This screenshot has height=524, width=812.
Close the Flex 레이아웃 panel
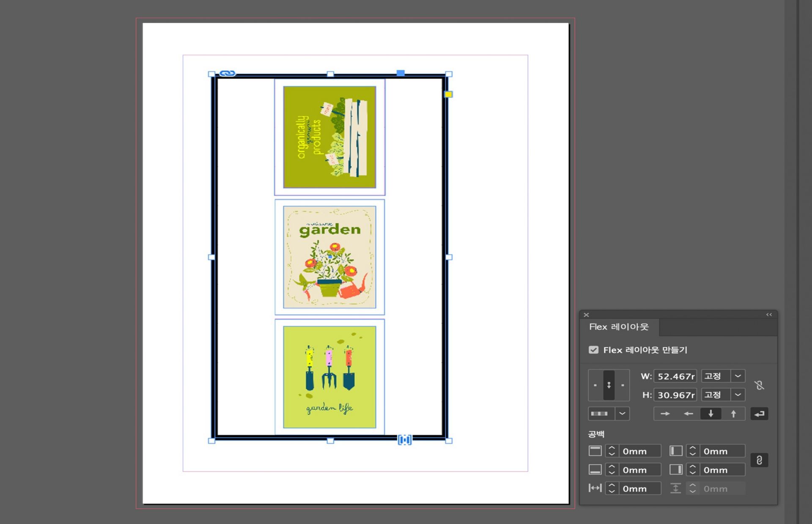tap(586, 315)
